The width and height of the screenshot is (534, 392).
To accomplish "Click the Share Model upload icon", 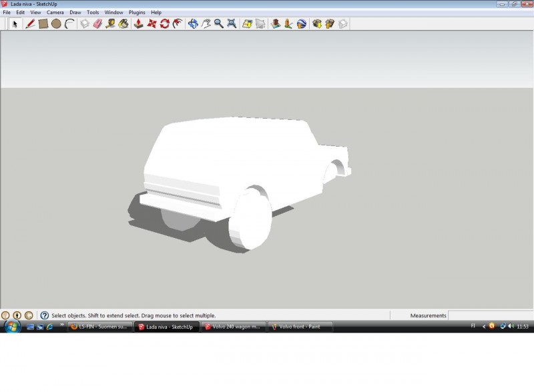I will [330, 24].
